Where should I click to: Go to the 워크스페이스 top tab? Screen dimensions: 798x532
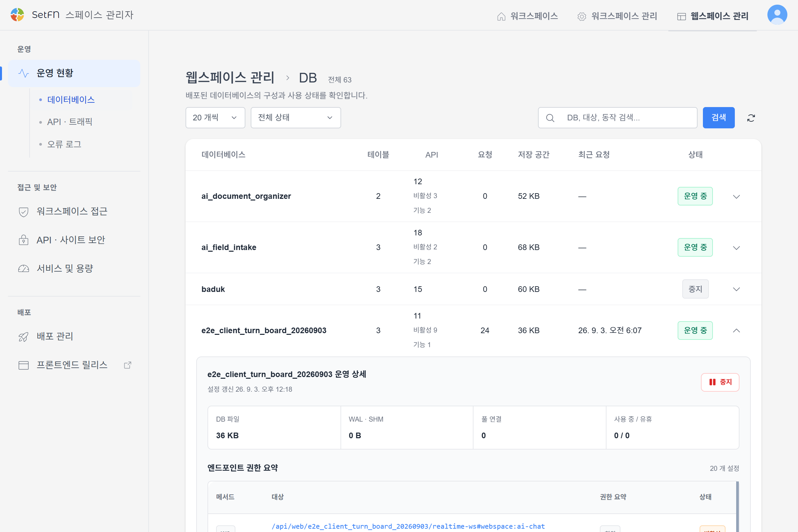[527, 16]
